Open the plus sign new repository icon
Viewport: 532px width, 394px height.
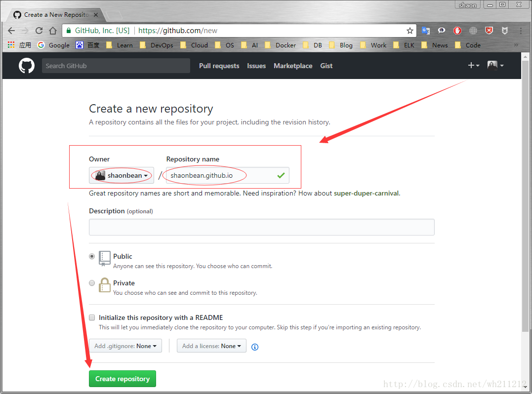point(471,65)
